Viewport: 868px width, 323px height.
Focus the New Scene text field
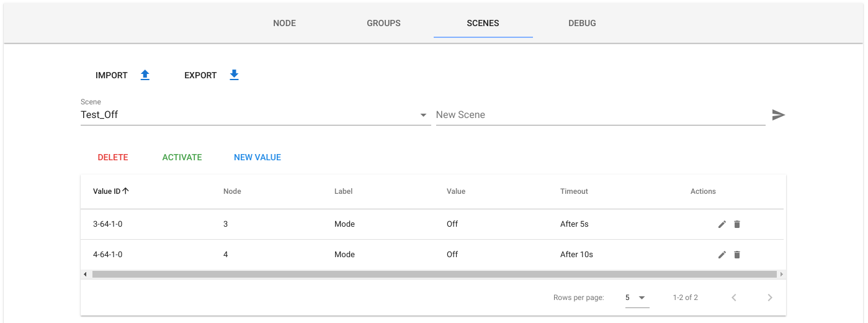(600, 115)
